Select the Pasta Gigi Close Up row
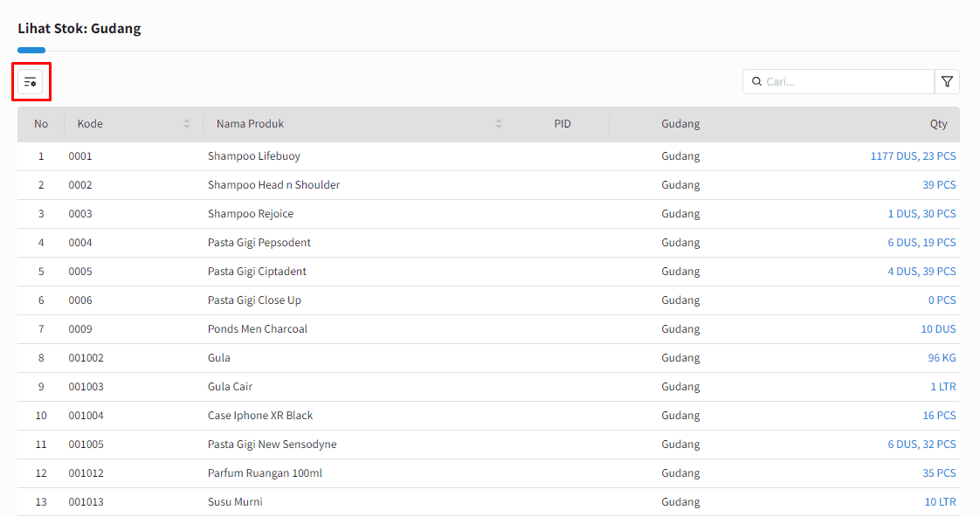 [x=489, y=300]
